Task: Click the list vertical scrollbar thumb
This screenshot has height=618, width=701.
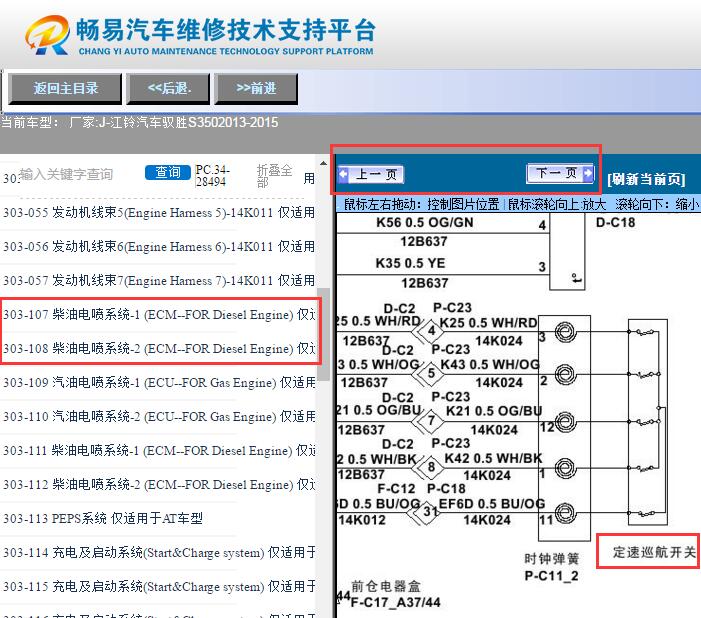Action: [x=323, y=335]
